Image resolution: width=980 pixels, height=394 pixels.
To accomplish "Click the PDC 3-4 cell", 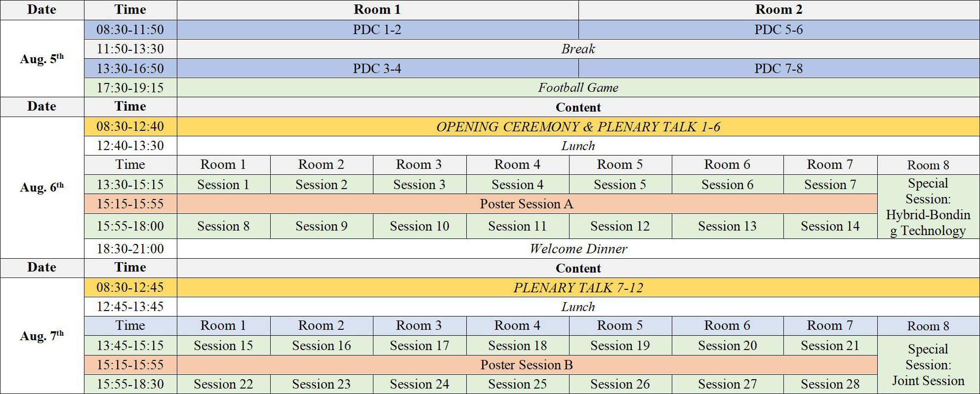I will pyautogui.click(x=377, y=68).
